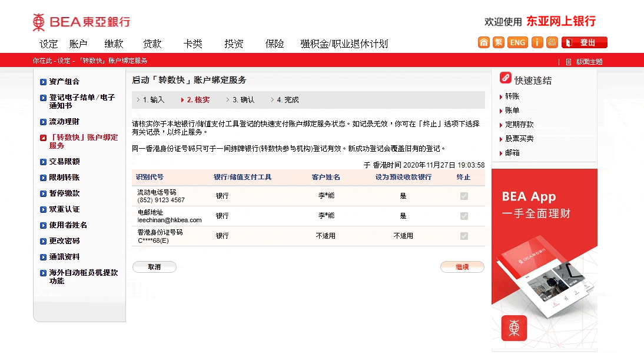Open 海外自动柜员机提款功能 sidebar item
The width and height of the screenshot is (644, 361).
click(84, 276)
